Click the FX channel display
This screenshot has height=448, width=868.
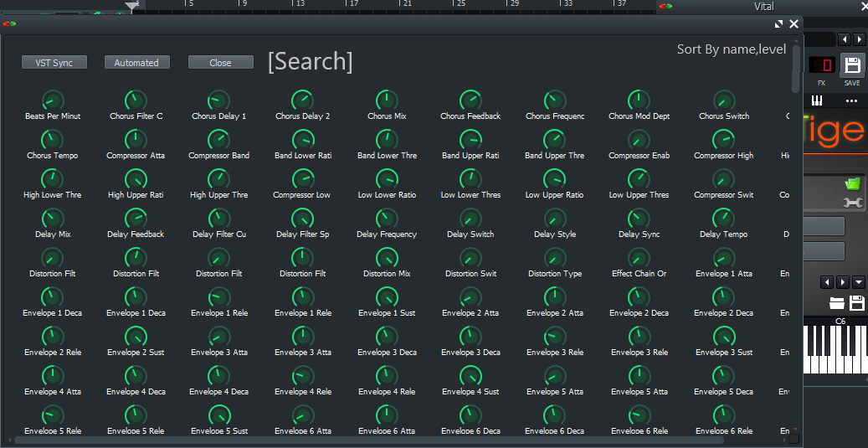click(x=821, y=65)
